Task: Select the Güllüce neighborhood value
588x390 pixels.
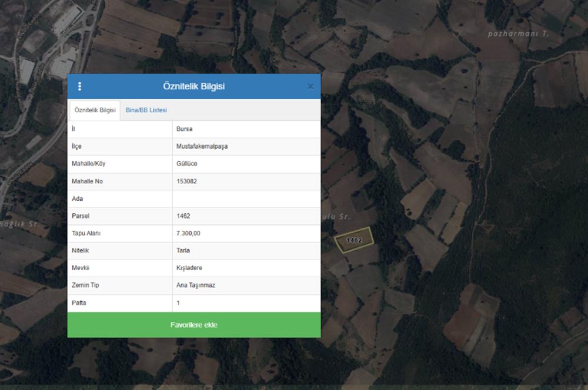Action: tap(187, 164)
